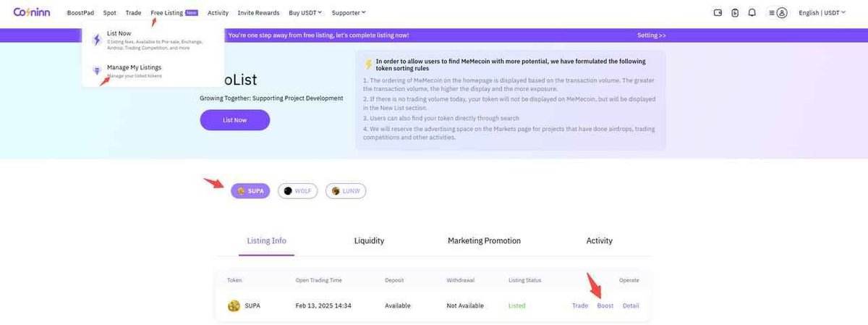Image resolution: width=868 pixels, height=325 pixels.
Task: Open the notifications bell
Action: pos(752,12)
